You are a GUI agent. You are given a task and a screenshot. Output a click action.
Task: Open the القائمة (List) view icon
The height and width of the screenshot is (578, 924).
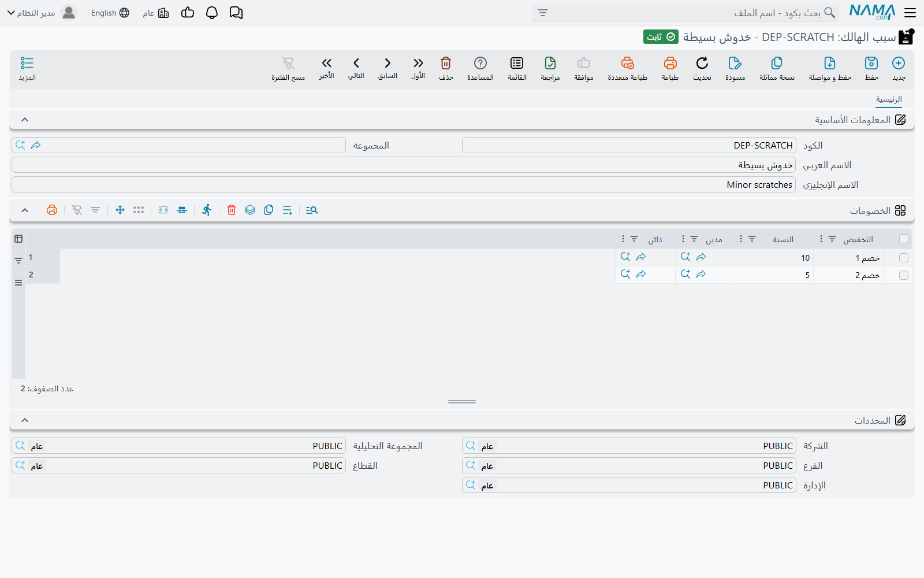(x=517, y=63)
